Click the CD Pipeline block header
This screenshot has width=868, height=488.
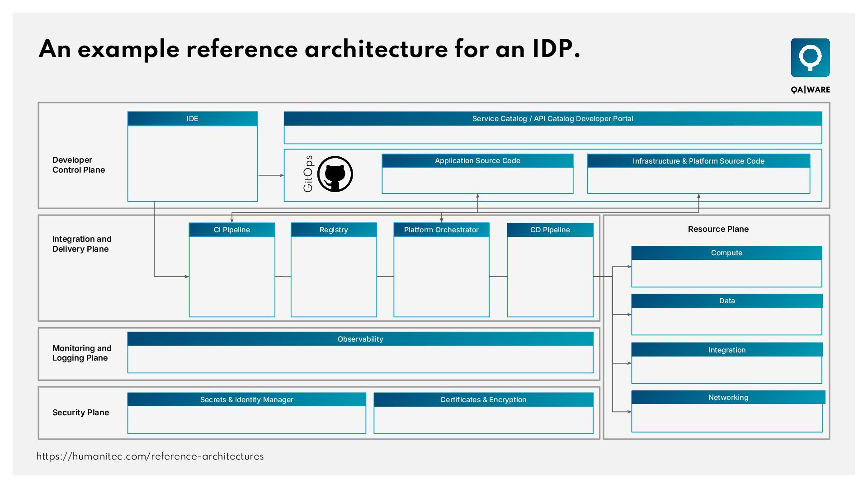(x=550, y=230)
